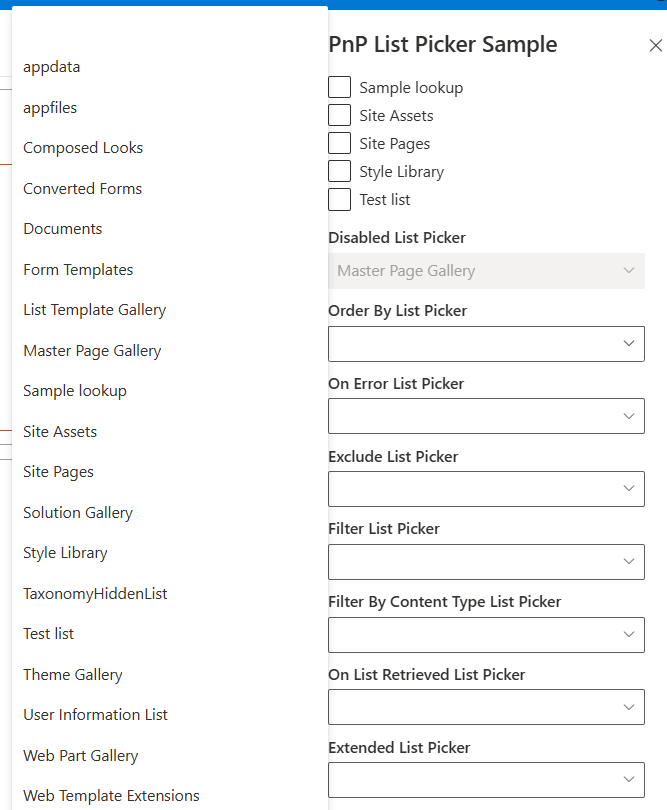Expand the Filter List Picker dropdown
667x810 pixels.
(486, 562)
